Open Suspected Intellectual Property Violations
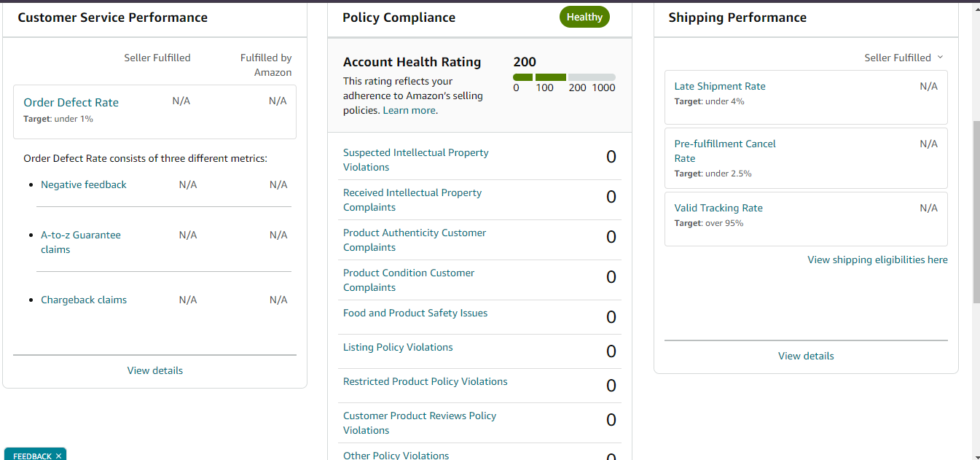 coord(415,160)
